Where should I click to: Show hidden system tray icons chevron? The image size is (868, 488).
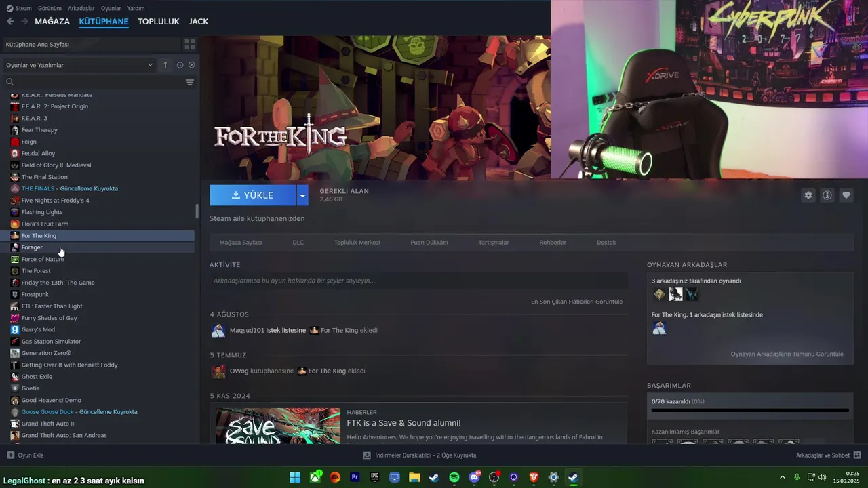coord(784,477)
